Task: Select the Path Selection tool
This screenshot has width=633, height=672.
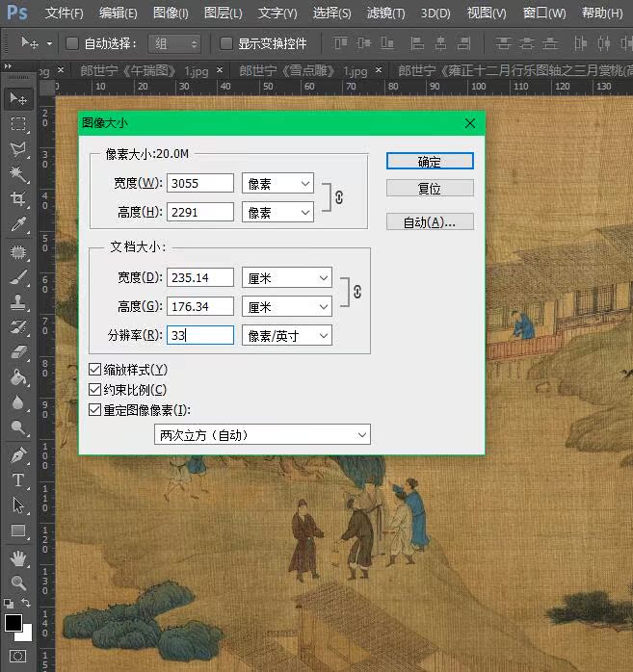Action: [x=18, y=505]
